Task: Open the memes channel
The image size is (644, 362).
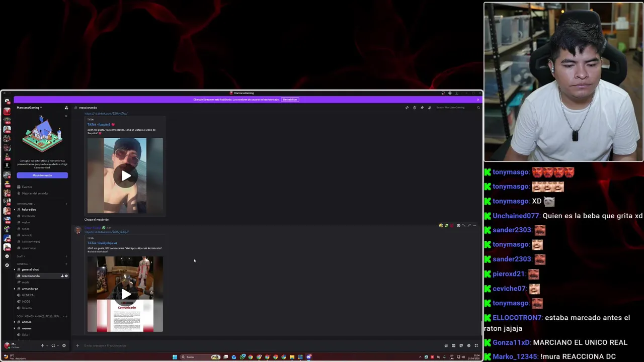Action: (x=27, y=328)
